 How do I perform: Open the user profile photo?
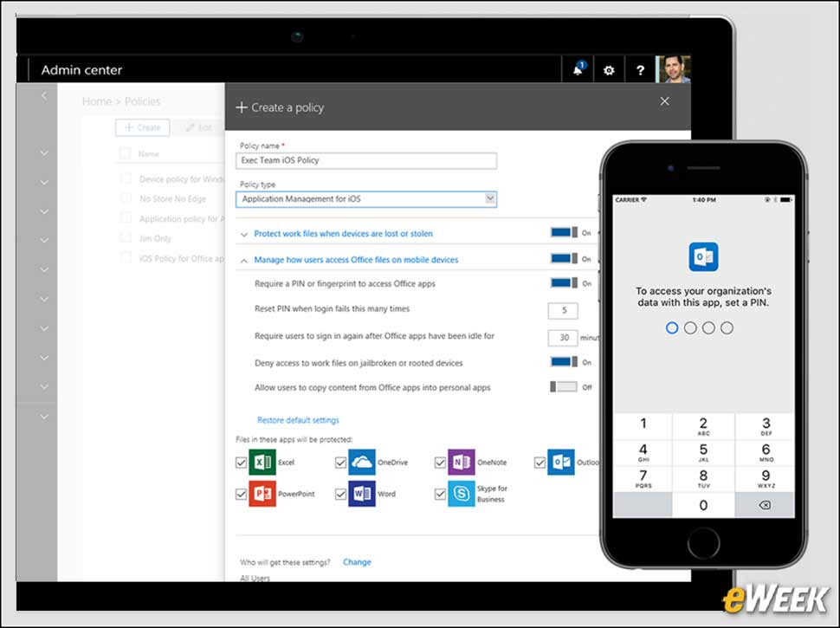pyautogui.click(x=674, y=69)
